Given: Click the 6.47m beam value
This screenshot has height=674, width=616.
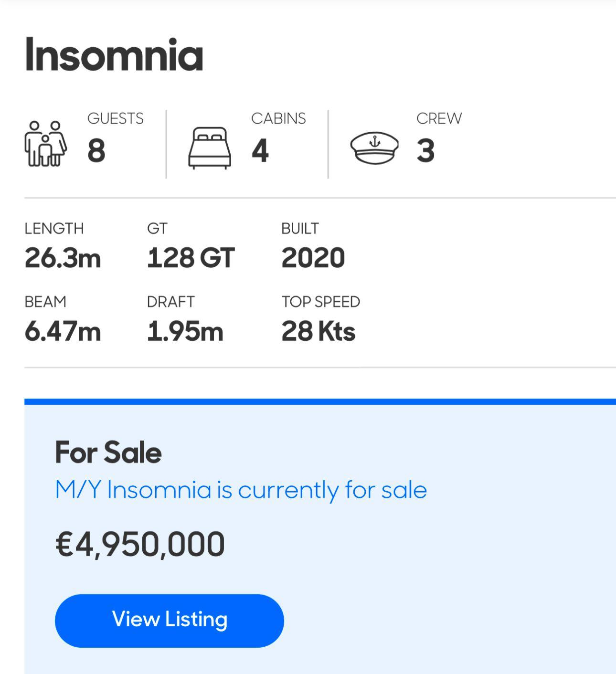Looking at the screenshot, I should [63, 331].
